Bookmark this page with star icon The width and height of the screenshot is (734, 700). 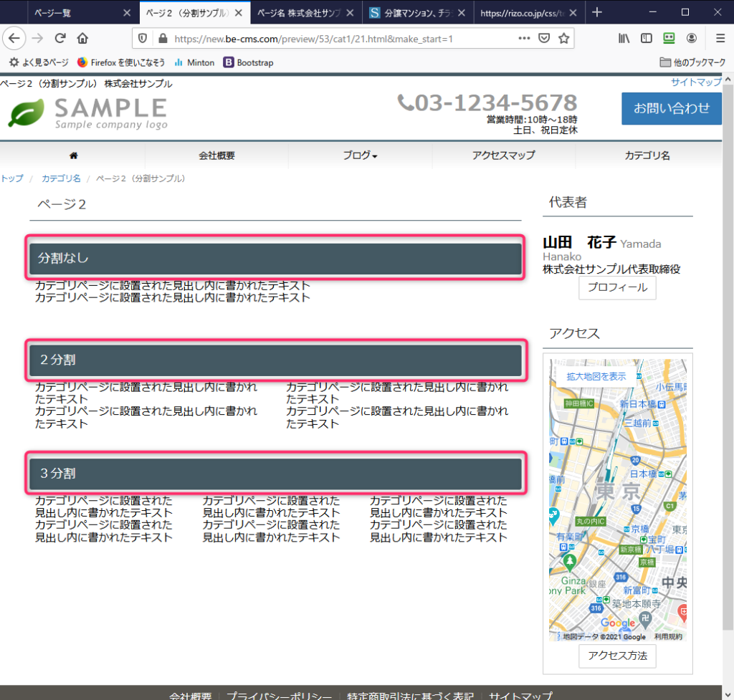564,39
